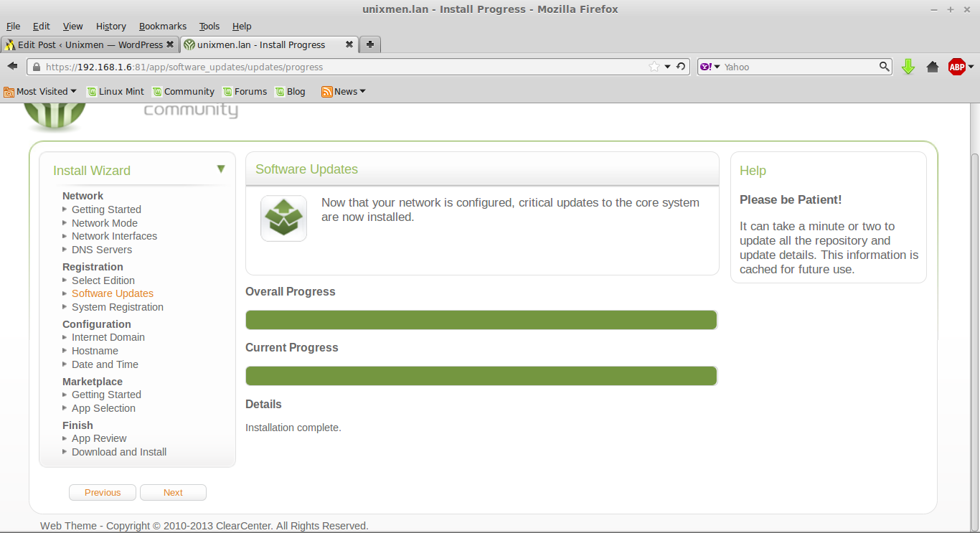980x533 pixels.
Task: Select the Software Updates wizard step
Action: (x=113, y=293)
